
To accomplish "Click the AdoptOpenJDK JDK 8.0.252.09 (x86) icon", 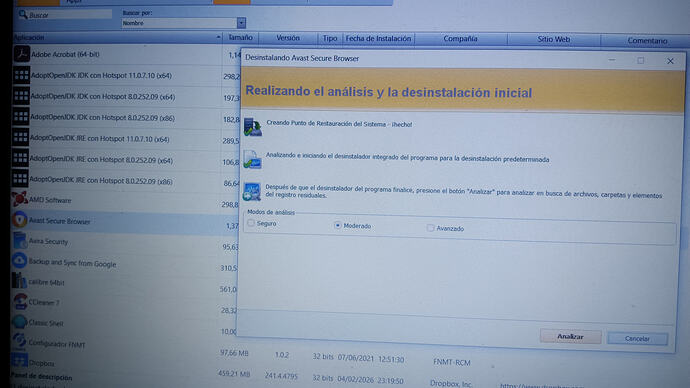I will point(21,117).
